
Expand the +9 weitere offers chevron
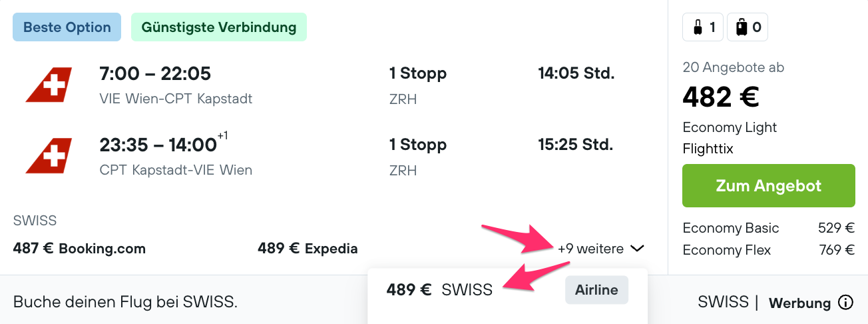coord(637,249)
